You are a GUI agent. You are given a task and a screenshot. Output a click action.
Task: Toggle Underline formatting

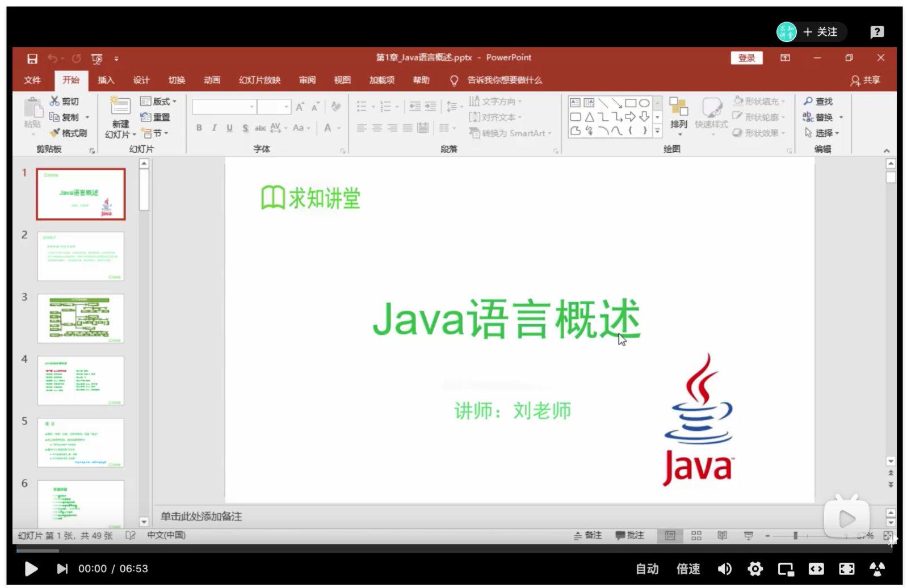[x=230, y=128]
